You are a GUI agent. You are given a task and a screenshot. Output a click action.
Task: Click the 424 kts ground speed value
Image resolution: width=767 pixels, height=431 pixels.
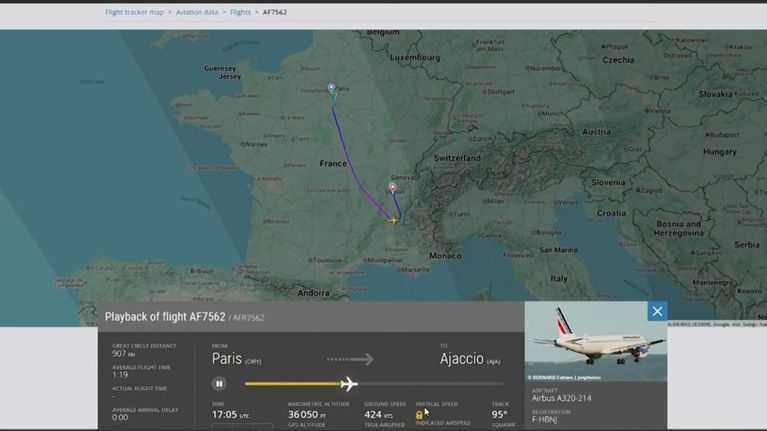coord(379,414)
